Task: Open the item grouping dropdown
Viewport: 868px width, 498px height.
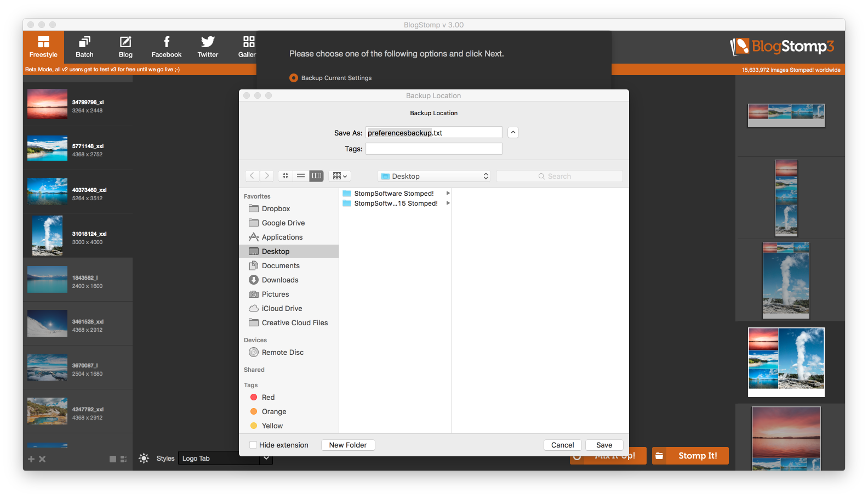Action: click(x=340, y=176)
